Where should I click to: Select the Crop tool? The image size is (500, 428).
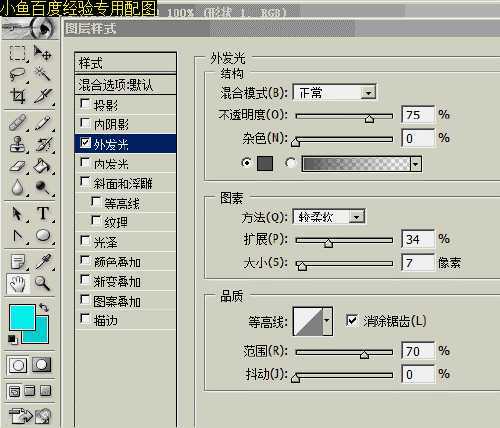point(17,96)
